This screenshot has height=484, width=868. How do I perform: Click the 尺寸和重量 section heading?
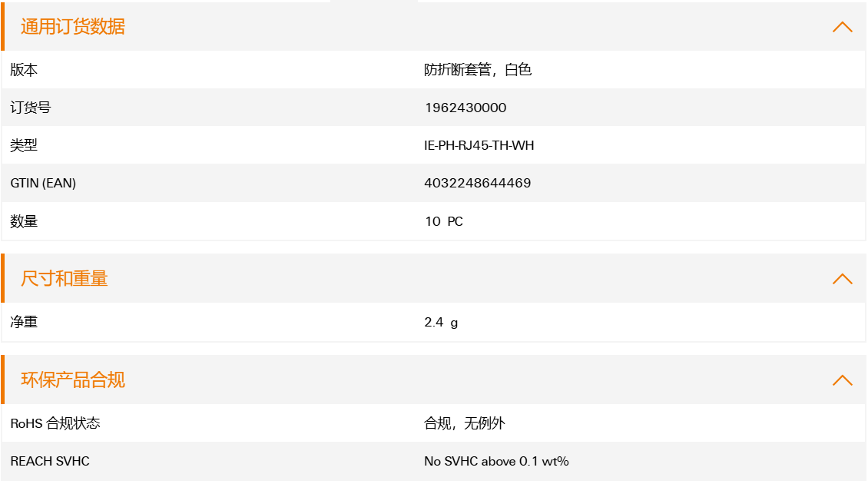[x=65, y=279]
